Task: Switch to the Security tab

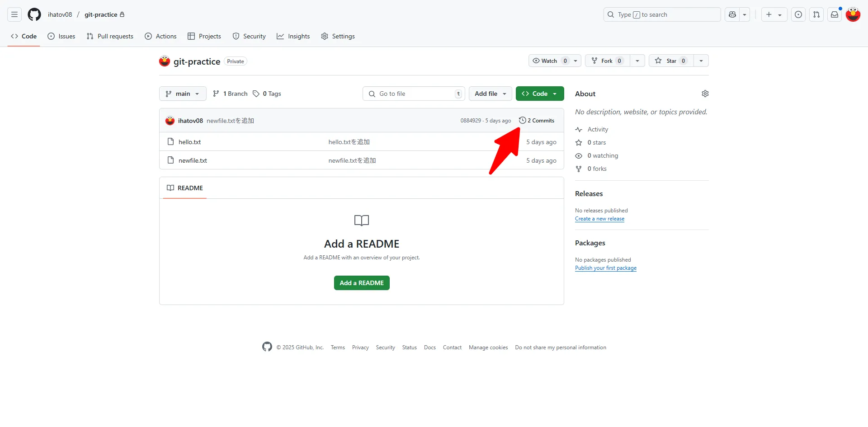Action: coord(249,36)
